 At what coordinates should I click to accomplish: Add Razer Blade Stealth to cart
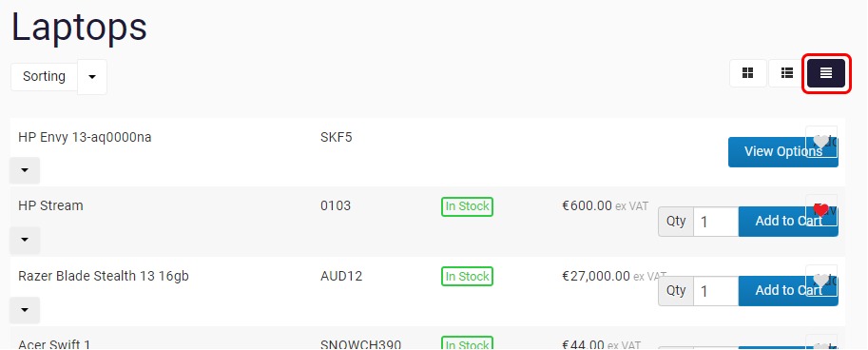tap(788, 291)
